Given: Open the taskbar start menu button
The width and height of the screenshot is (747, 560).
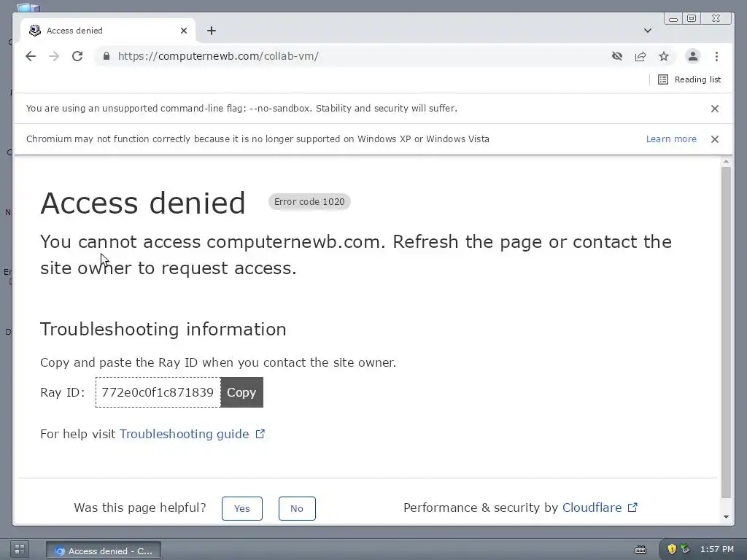Looking at the screenshot, I should point(20,550).
